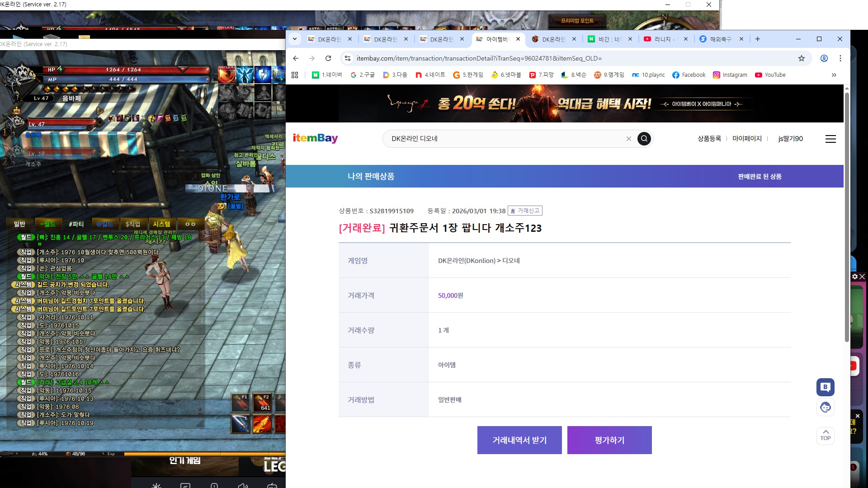Click the 거래신고 report button
This screenshot has height=488, width=868.
click(525, 211)
